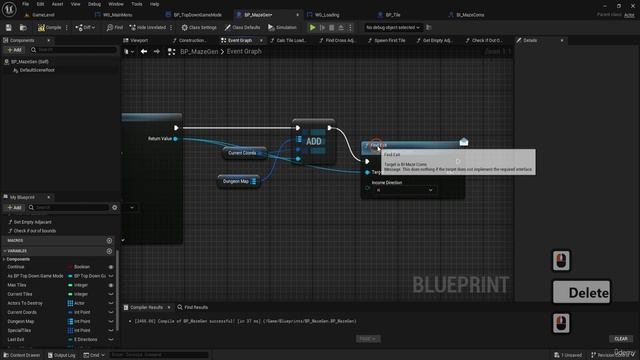
Task: Click icon beside debug object selector
Action: [429, 27]
